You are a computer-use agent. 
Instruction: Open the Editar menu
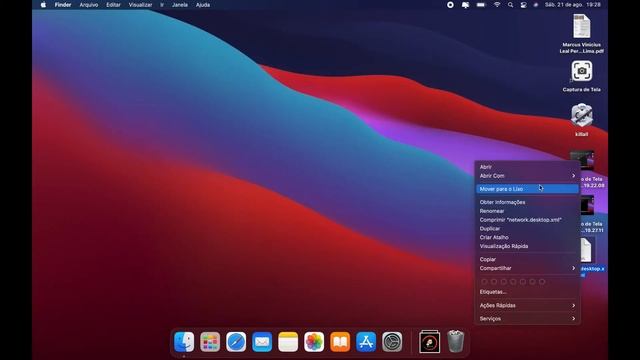(113, 5)
